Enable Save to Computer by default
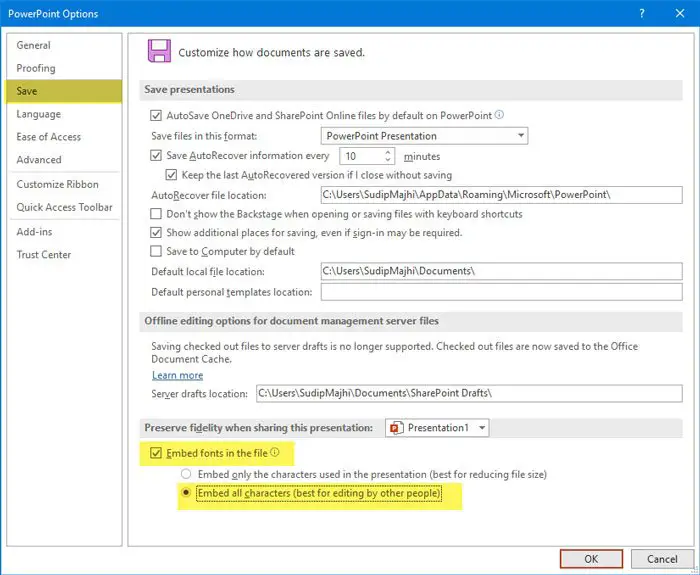This screenshot has width=700, height=575. click(156, 251)
